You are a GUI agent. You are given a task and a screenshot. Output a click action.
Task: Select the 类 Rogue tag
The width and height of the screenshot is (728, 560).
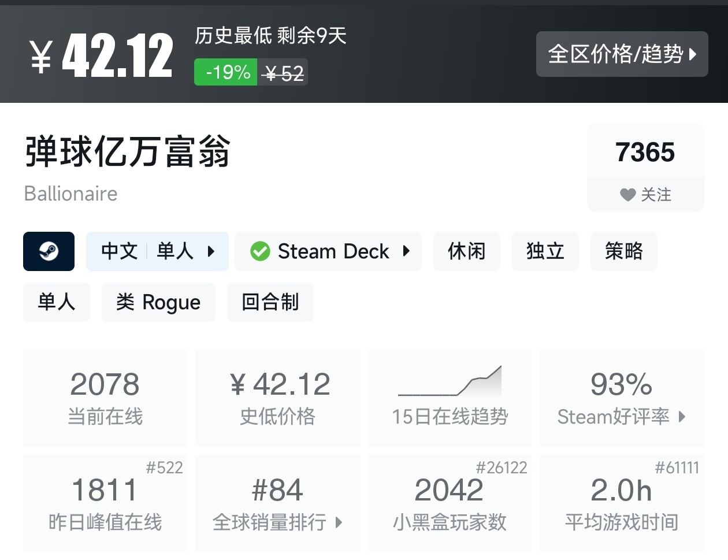coord(158,302)
